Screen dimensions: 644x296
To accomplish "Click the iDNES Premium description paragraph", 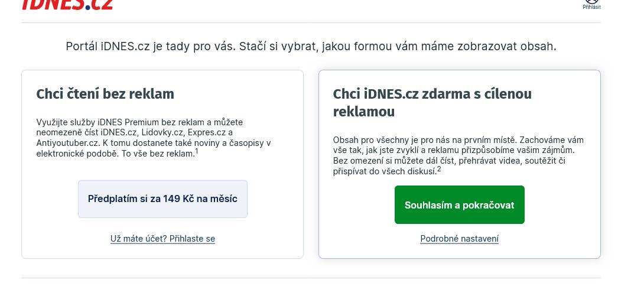I will pos(154,138).
